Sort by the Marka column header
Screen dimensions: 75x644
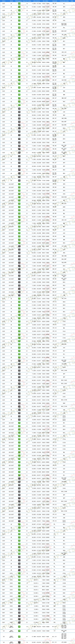click(3, 1)
